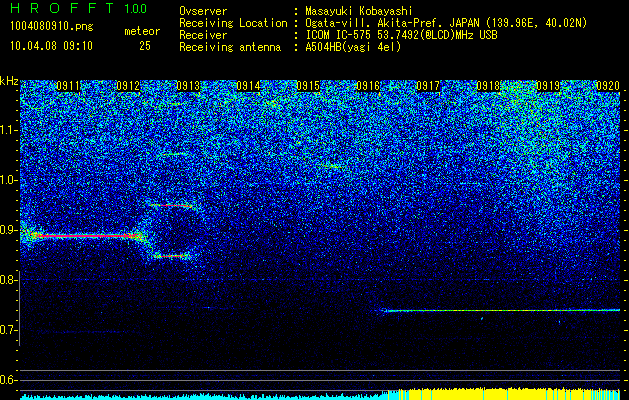Click the 0.6 kHz axis label
Screen dimensions: 629x400
click(x=8, y=380)
